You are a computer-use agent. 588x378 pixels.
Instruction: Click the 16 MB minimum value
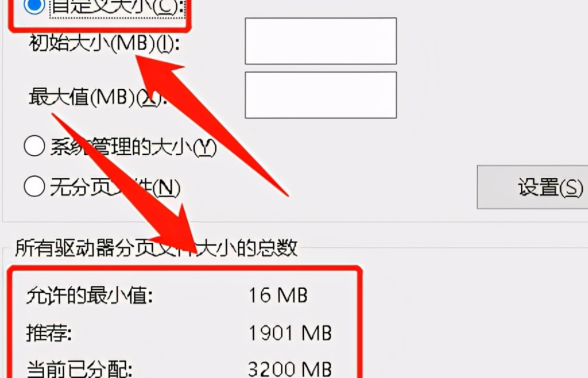point(278,295)
